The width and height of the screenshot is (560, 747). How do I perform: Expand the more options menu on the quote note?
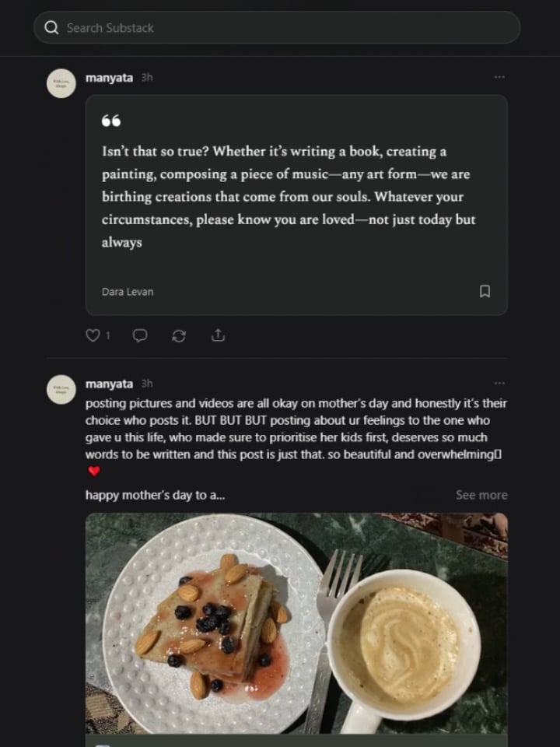499,77
